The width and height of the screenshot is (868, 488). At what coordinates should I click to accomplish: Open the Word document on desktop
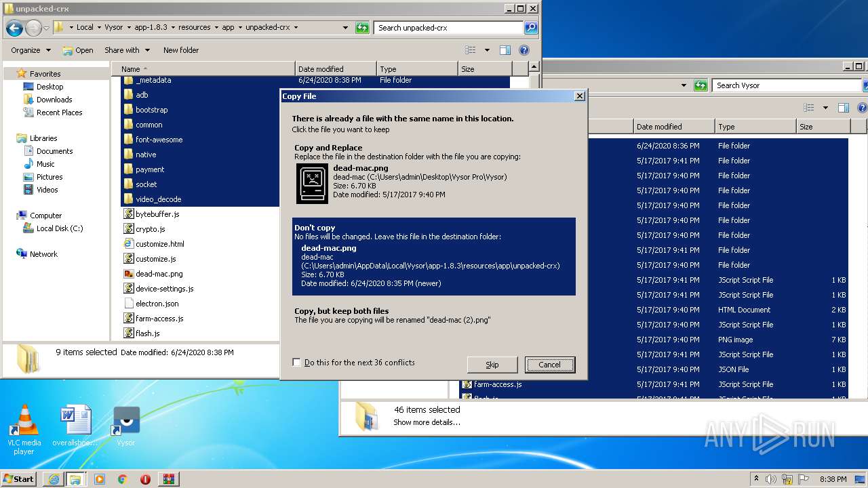click(x=75, y=426)
